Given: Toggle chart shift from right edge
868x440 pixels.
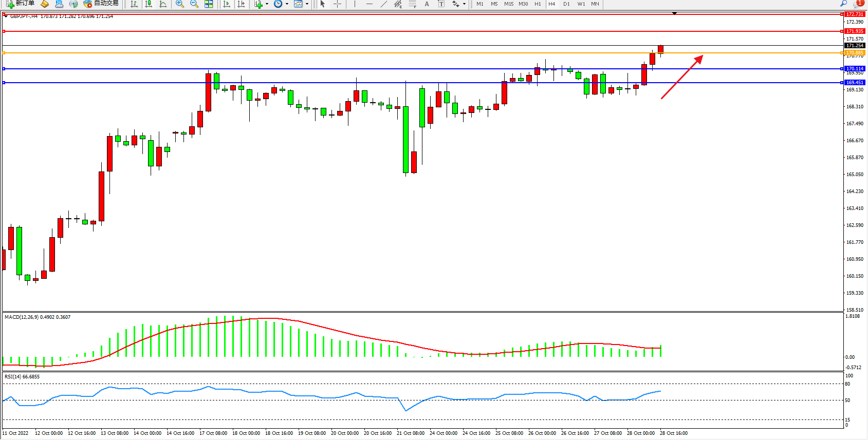Looking at the screenshot, I should click(x=241, y=4).
